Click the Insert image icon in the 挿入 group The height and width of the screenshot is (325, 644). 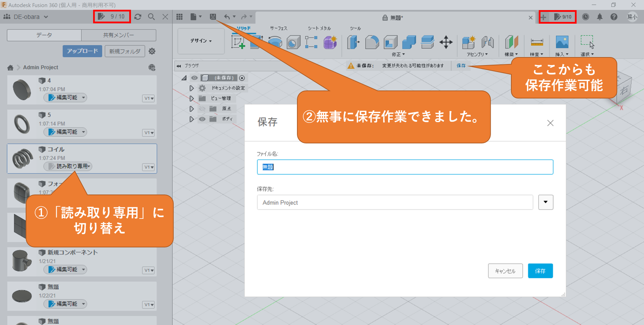(x=562, y=42)
